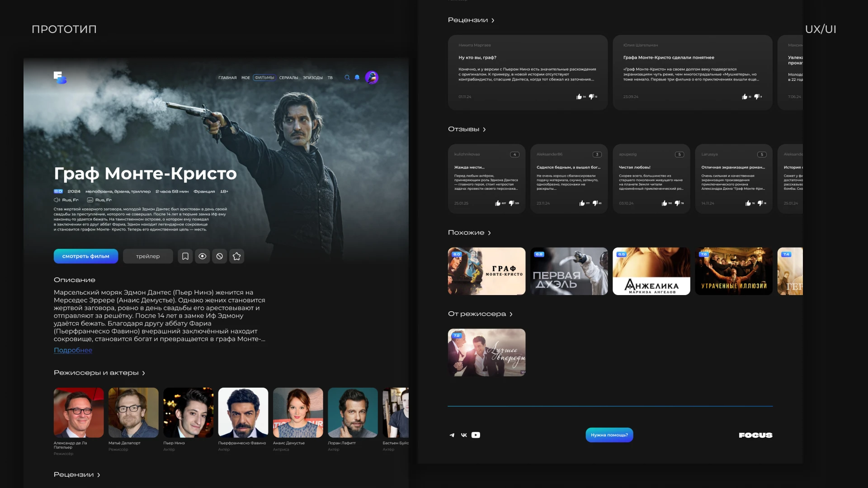The height and width of the screenshot is (488, 868).
Task: Click the "Подробнее" link under description
Action: (x=73, y=350)
